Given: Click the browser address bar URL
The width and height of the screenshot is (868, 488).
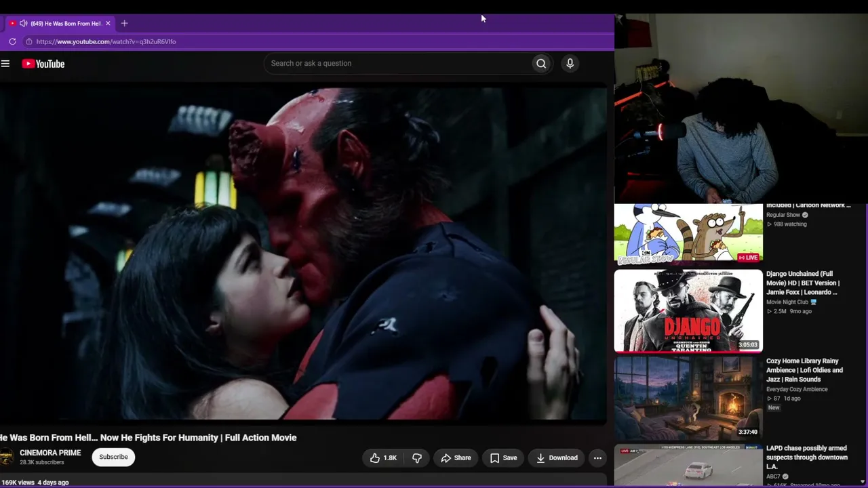Looking at the screenshot, I should (106, 41).
